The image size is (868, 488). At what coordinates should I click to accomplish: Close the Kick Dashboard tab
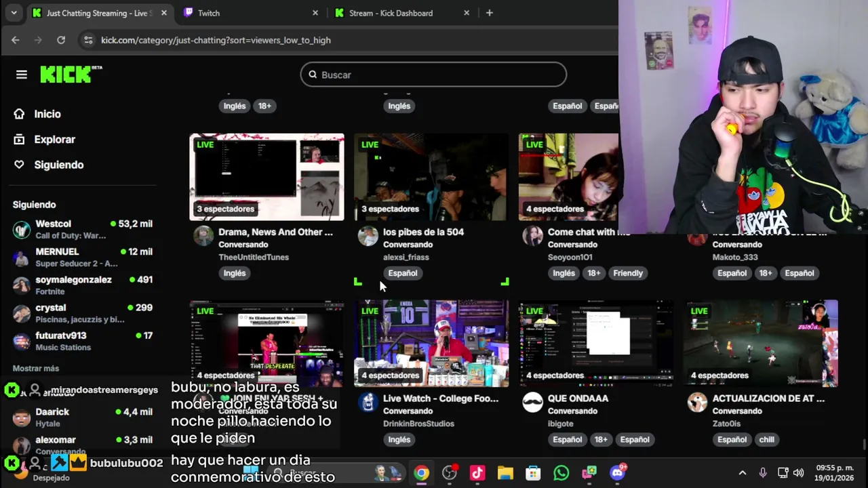click(467, 13)
